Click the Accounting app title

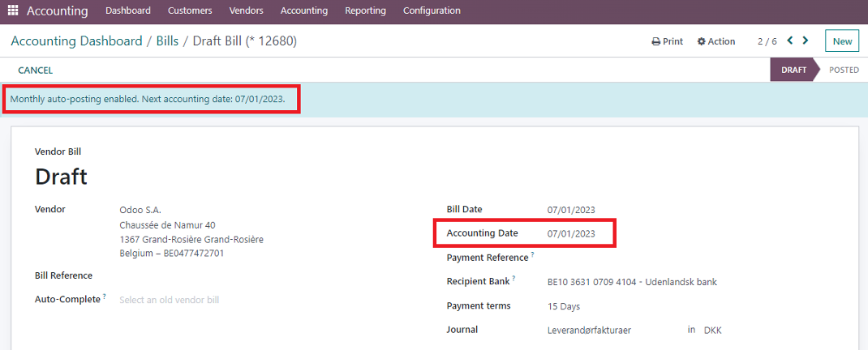(57, 11)
